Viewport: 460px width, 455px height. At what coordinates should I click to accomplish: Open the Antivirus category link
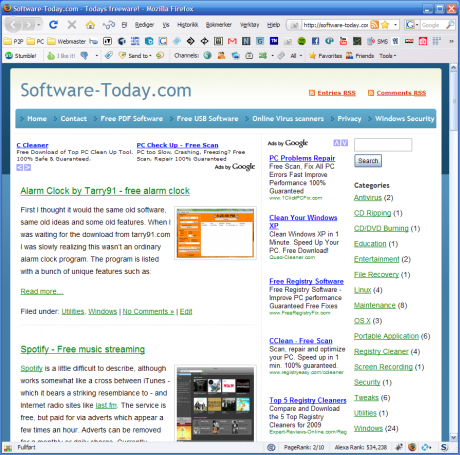[368, 198]
